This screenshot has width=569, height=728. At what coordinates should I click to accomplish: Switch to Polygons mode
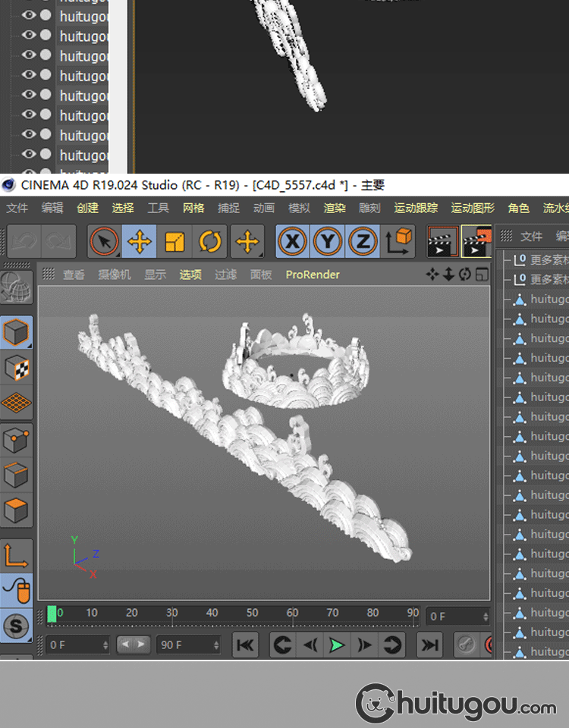pos(17,510)
